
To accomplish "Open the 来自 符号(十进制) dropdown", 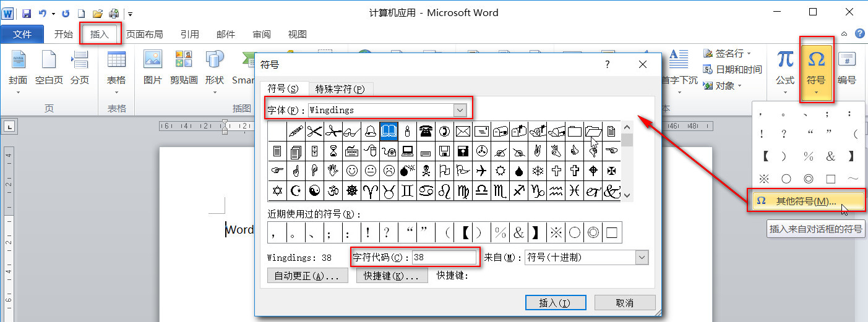I will [642, 257].
